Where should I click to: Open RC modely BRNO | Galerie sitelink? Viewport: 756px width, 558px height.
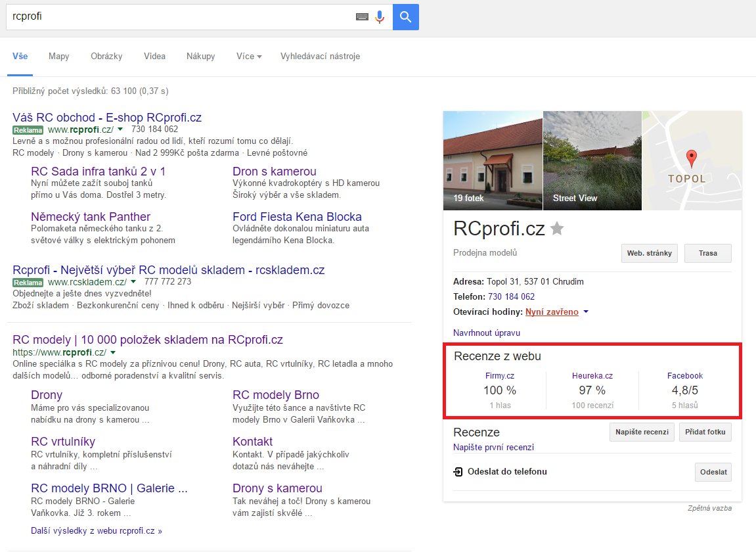tap(109, 488)
